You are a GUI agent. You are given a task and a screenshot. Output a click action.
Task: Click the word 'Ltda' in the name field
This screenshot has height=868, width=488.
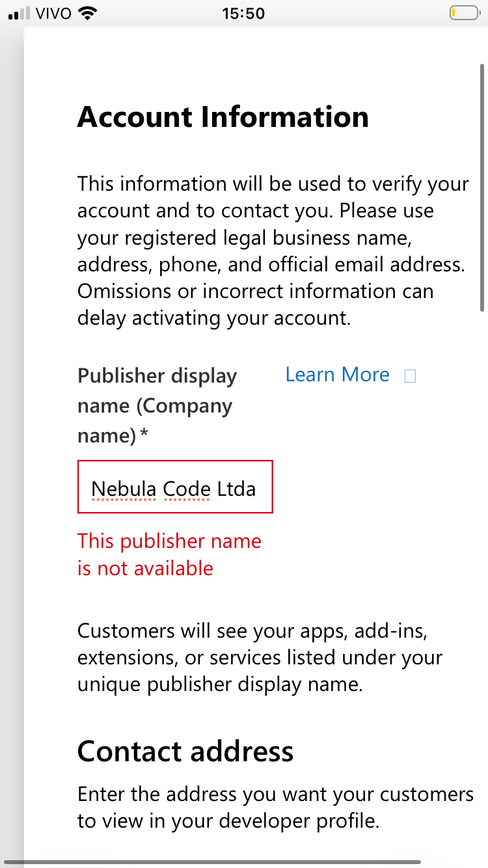point(236,489)
